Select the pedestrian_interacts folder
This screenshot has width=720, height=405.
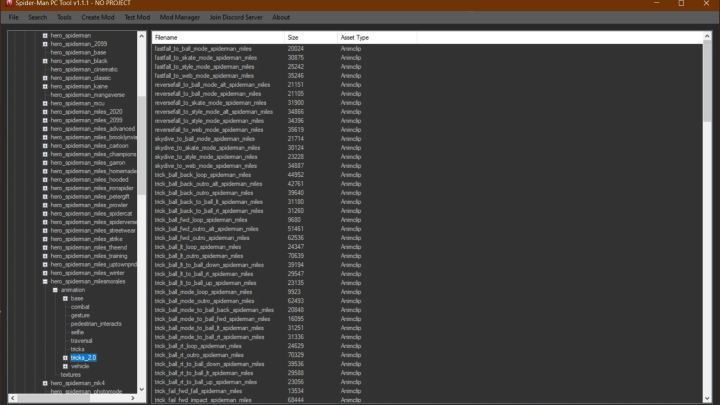pos(96,324)
